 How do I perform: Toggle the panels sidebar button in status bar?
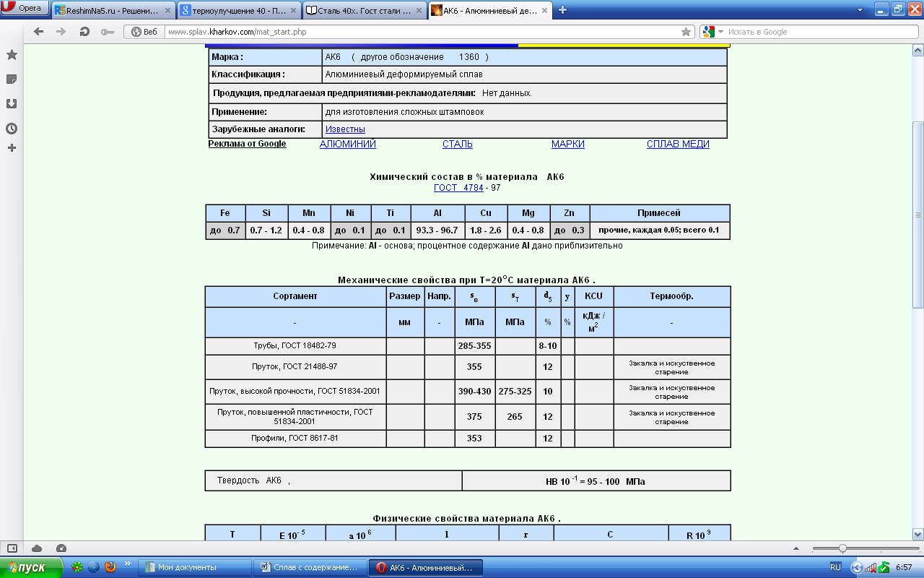13,548
